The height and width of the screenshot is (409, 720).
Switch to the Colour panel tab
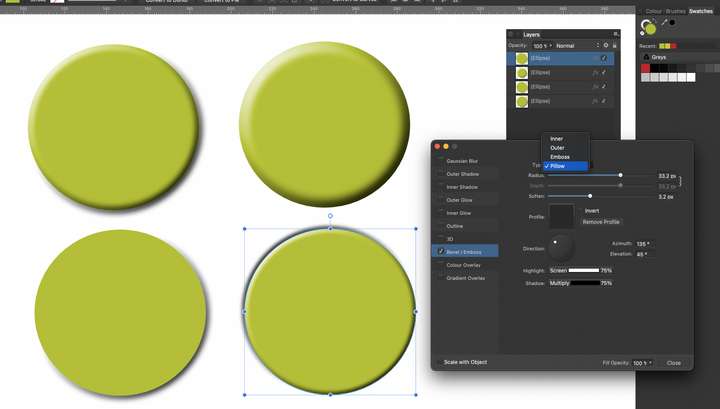(653, 11)
